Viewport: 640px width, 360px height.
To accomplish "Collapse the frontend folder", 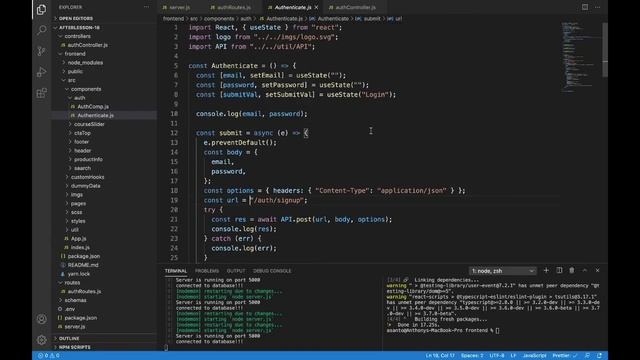I will coord(75,54).
